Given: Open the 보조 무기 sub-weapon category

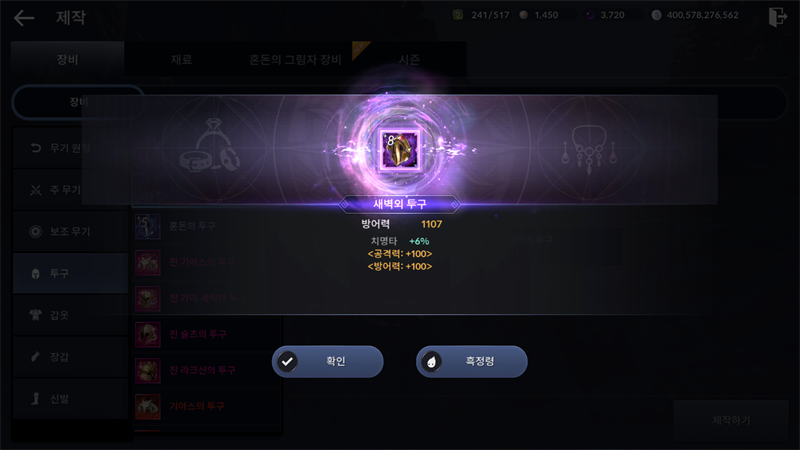Looking at the screenshot, I should coord(70,232).
